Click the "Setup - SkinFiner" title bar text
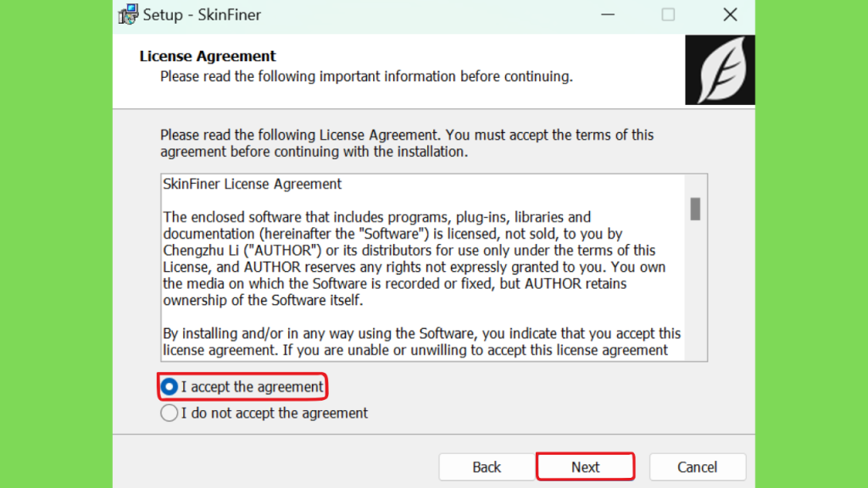 [x=202, y=15]
